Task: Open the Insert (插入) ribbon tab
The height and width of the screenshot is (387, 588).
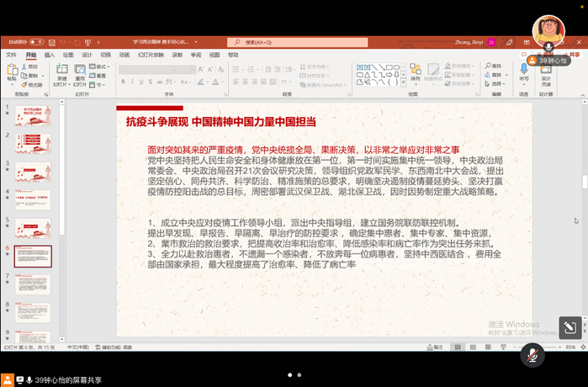Action: (x=50, y=56)
